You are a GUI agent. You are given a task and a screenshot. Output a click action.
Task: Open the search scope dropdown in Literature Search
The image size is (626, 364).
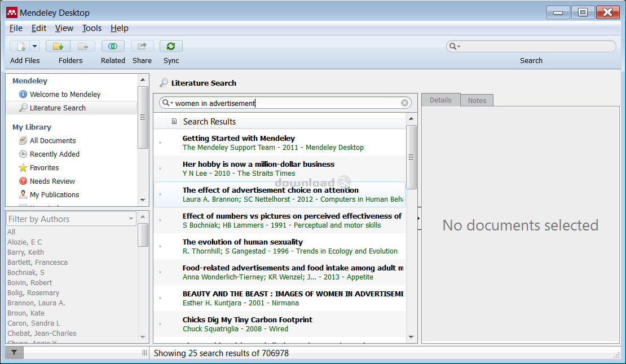click(170, 103)
